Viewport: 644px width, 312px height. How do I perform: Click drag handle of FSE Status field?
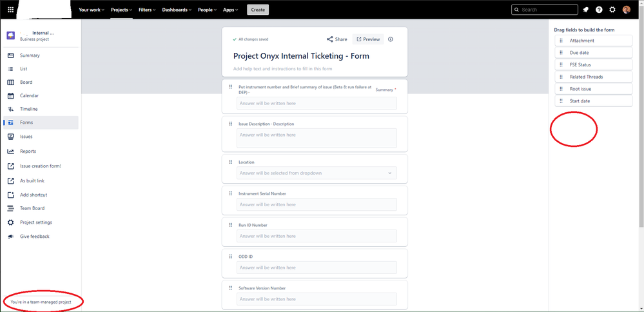tap(561, 64)
